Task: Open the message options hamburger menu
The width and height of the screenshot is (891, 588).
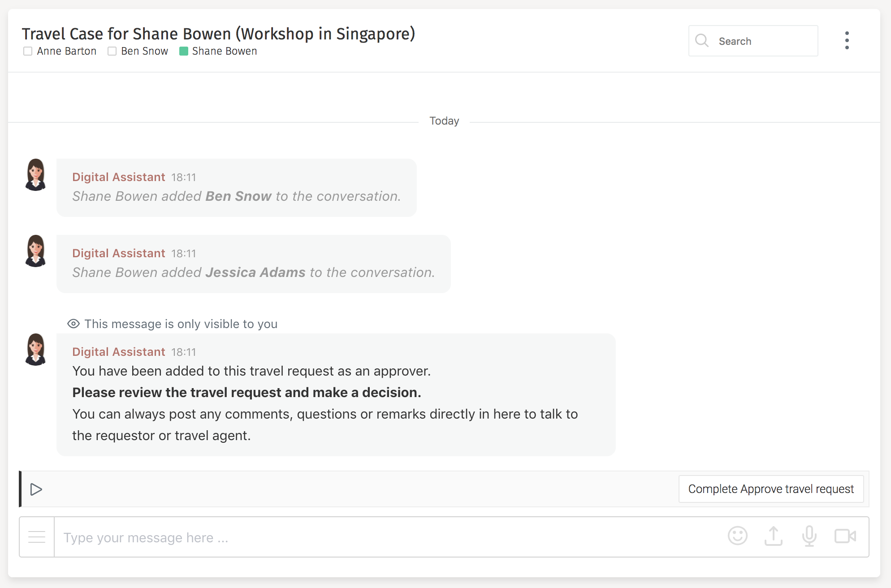Action: coord(36,536)
